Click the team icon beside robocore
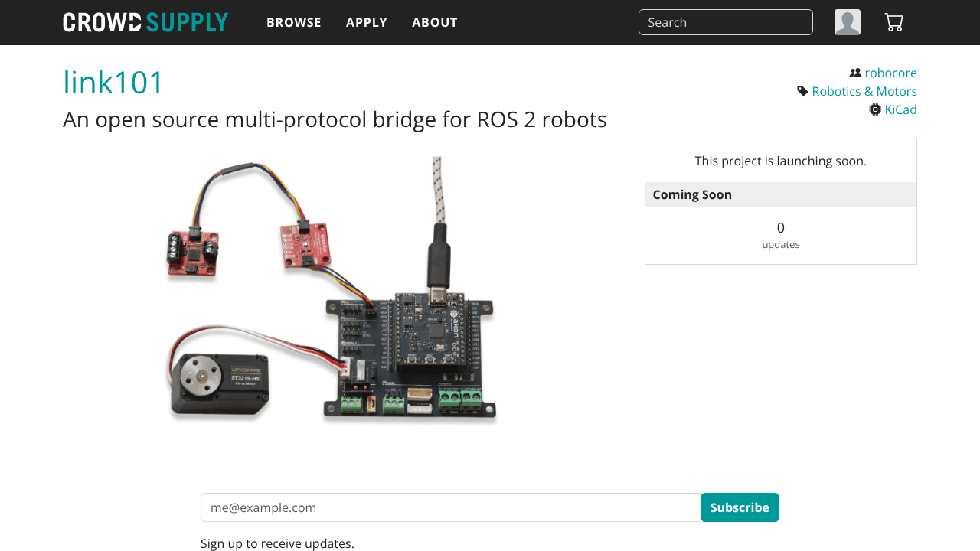Image resolution: width=980 pixels, height=551 pixels. (x=855, y=73)
